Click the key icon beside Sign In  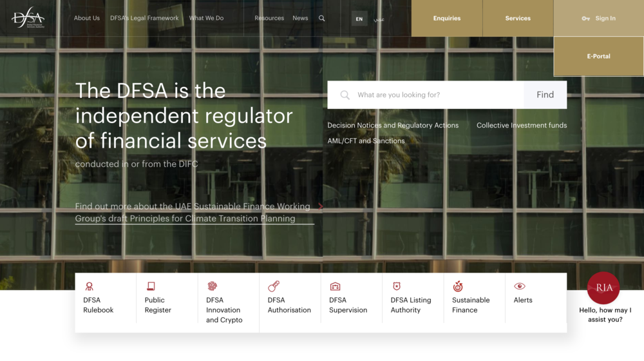(x=585, y=19)
